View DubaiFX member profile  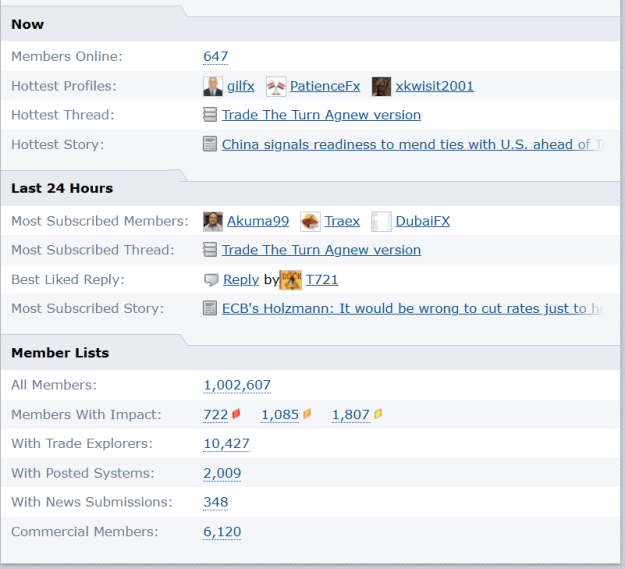(x=423, y=221)
